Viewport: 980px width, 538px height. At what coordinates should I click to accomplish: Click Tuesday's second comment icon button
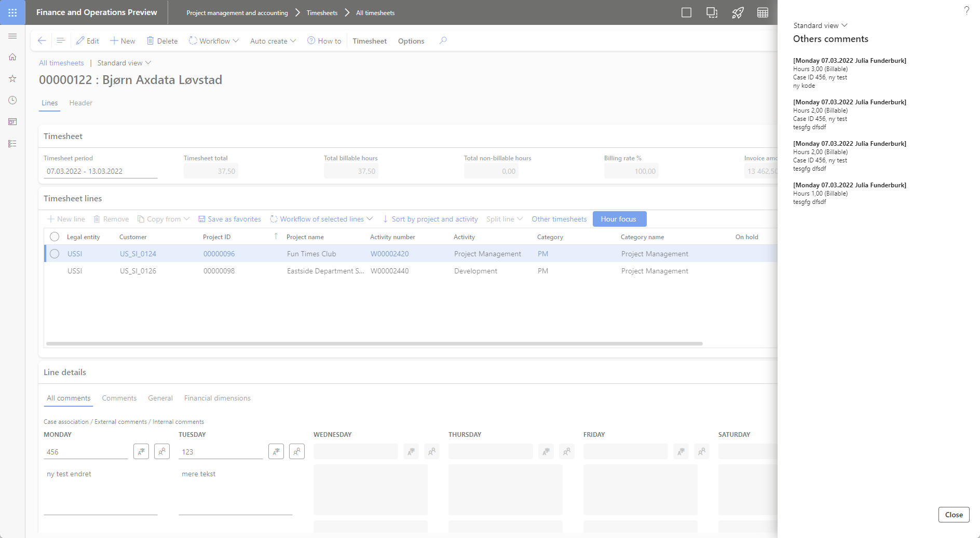(x=297, y=451)
